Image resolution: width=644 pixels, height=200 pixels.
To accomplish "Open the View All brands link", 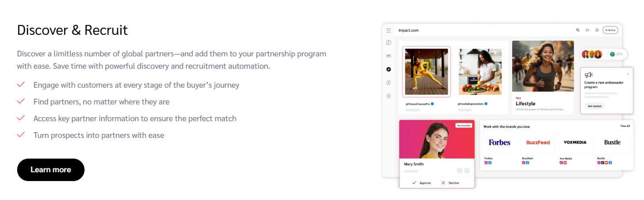I will pyautogui.click(x=625, y=126).
